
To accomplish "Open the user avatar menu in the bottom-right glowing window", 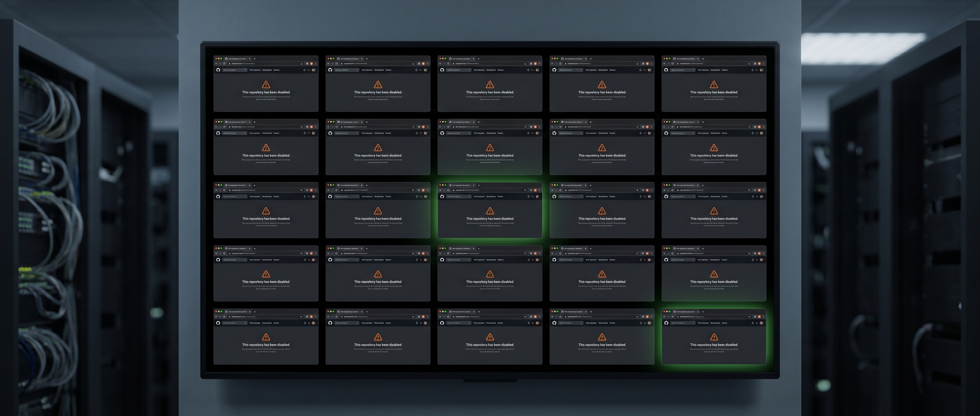I will pos(762,323).
